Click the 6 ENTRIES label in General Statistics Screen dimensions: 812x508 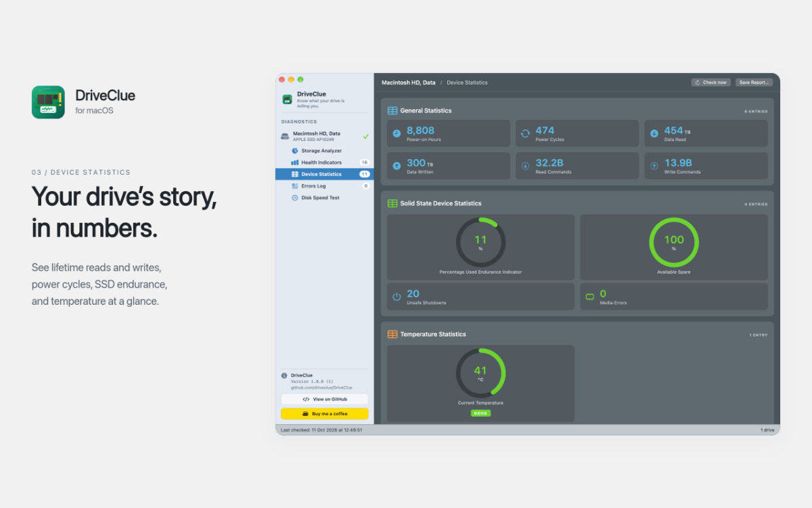(x=756, y=111)
